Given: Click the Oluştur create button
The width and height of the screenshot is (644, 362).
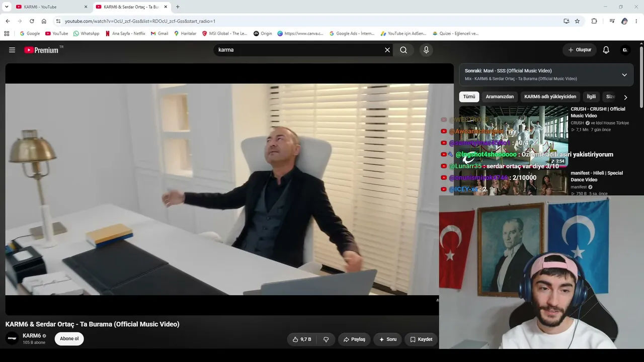Looking at the screenshot, I should click(580, 50).
